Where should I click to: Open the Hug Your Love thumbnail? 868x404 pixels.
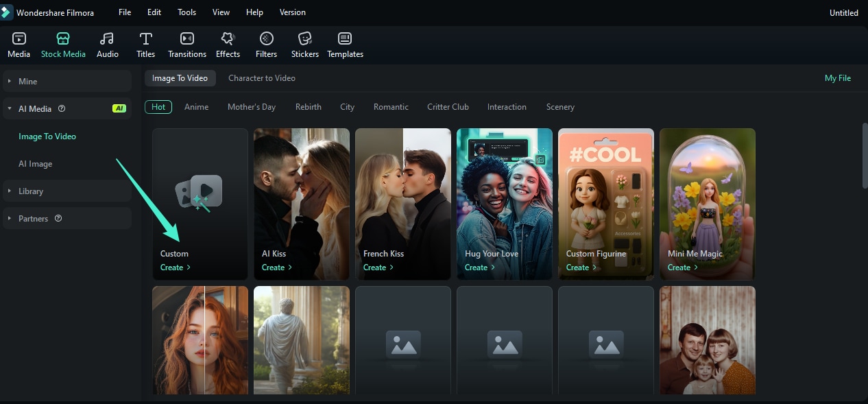coord(505,204)
